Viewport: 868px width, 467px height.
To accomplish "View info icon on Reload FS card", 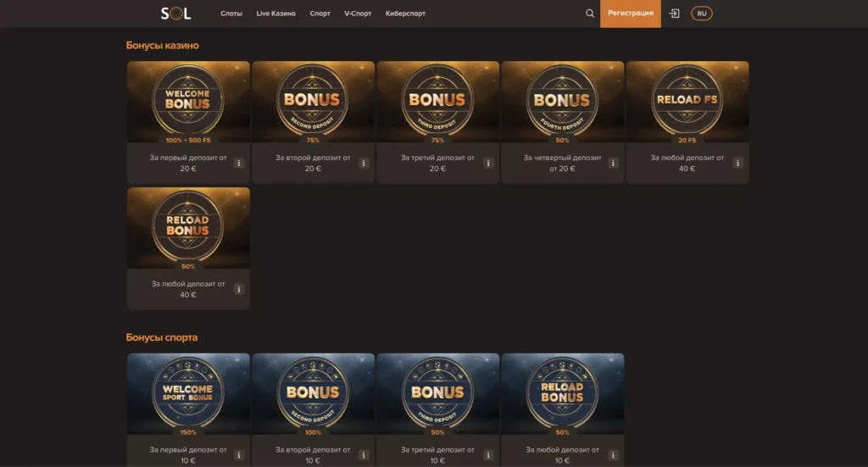I will pyautogui.click(x=737, y=164).
